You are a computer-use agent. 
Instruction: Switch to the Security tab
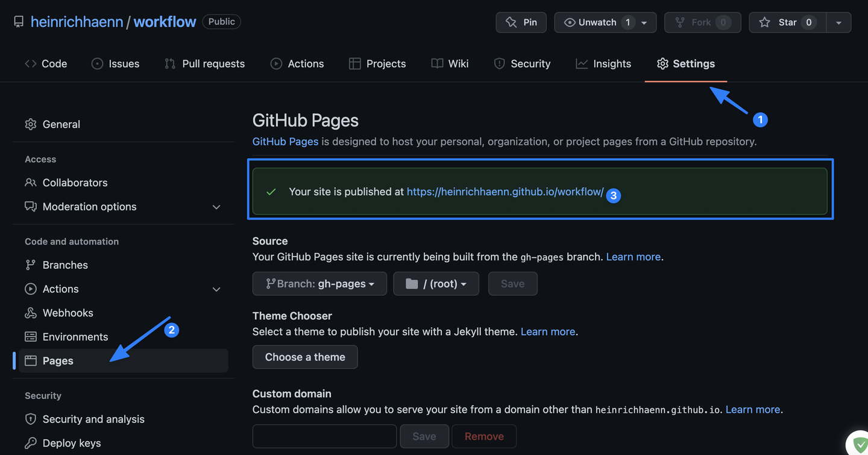pyautogui.click(x=522, y=63)
